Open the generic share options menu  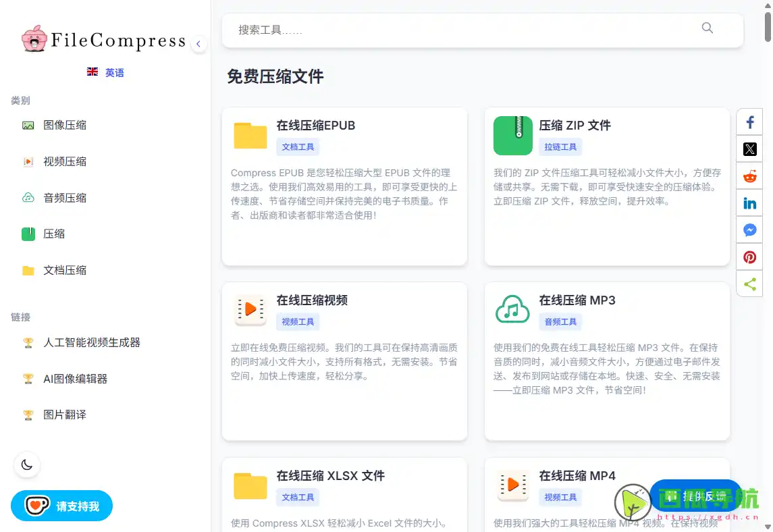click(749, 284)
